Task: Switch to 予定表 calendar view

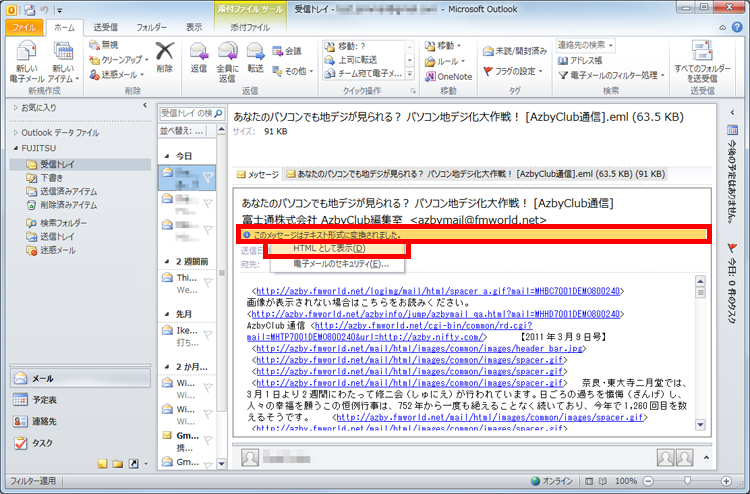Action: [80, 400]
